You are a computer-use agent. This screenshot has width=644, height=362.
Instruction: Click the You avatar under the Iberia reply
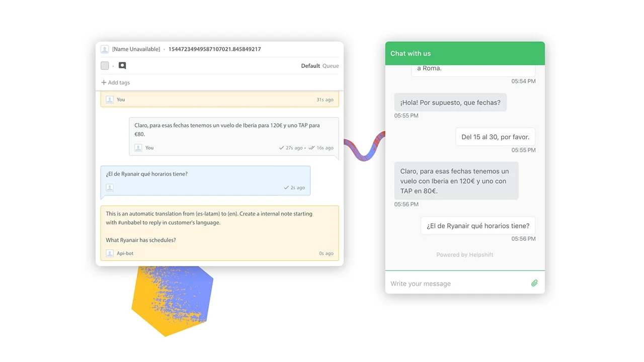[x=138, y=148]
